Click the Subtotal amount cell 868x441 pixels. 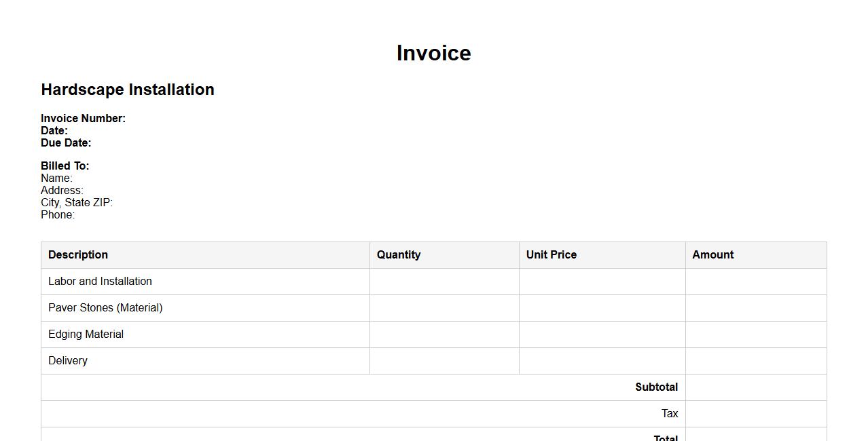tap(756, 387)
